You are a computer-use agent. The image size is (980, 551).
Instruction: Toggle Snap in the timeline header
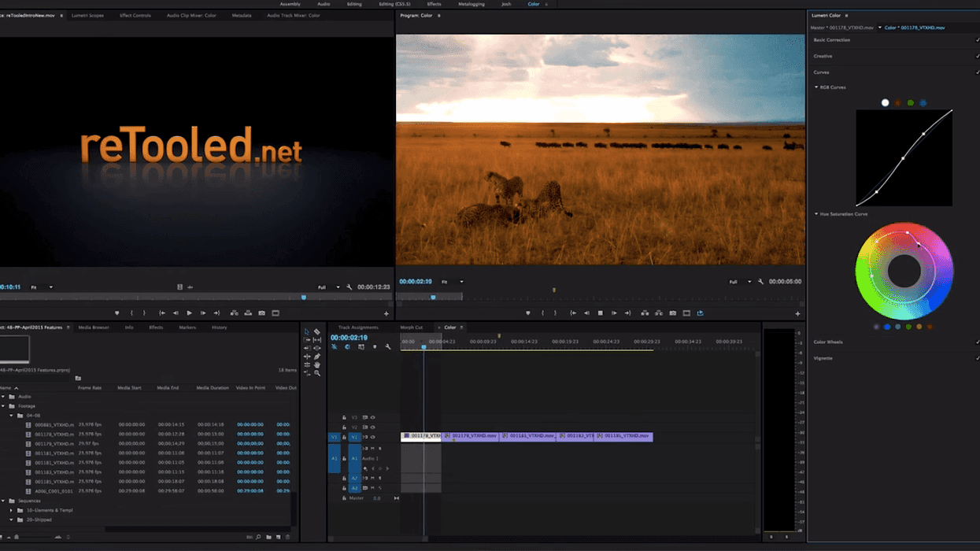pyautogui.click(x=347, y=346)
